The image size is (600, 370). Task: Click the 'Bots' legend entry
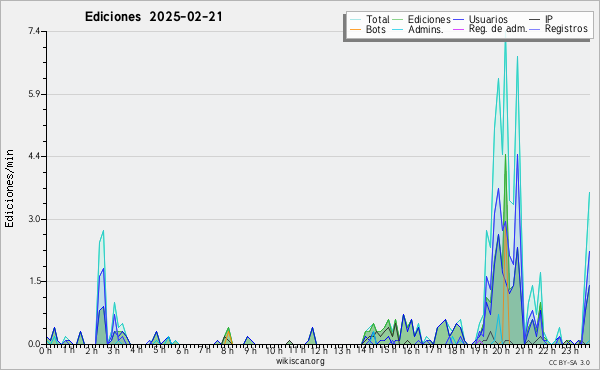pyautogui.click(x=375, y=29)
